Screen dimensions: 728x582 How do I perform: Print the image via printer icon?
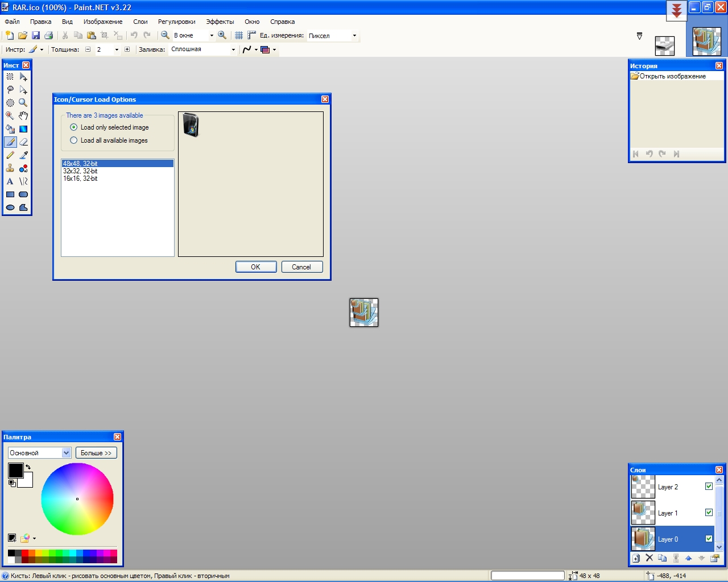coord(49,35)
